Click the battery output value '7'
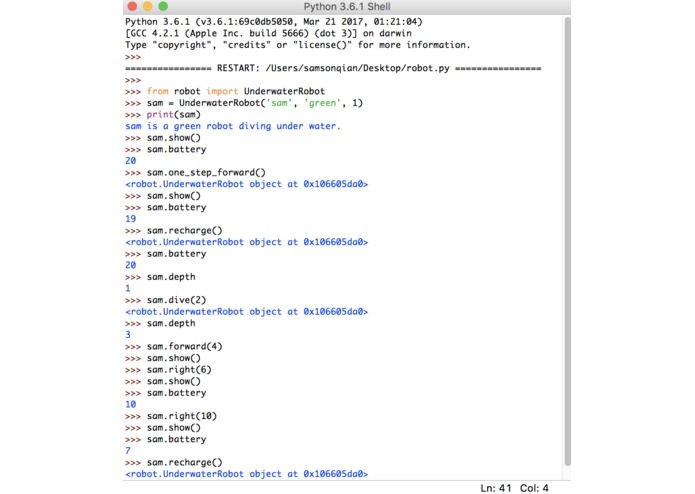The image size is (695, 494). 128,451
